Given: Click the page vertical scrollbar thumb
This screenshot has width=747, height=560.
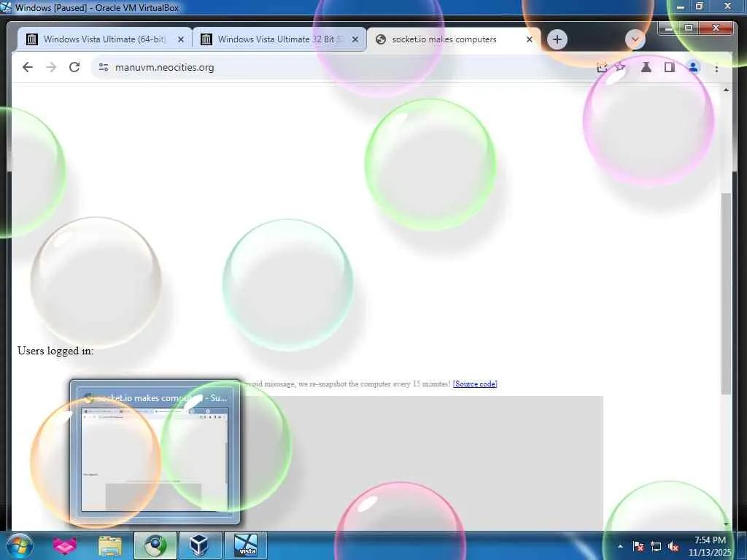Looking at the screenshot, I should click(x=726, y=293).
